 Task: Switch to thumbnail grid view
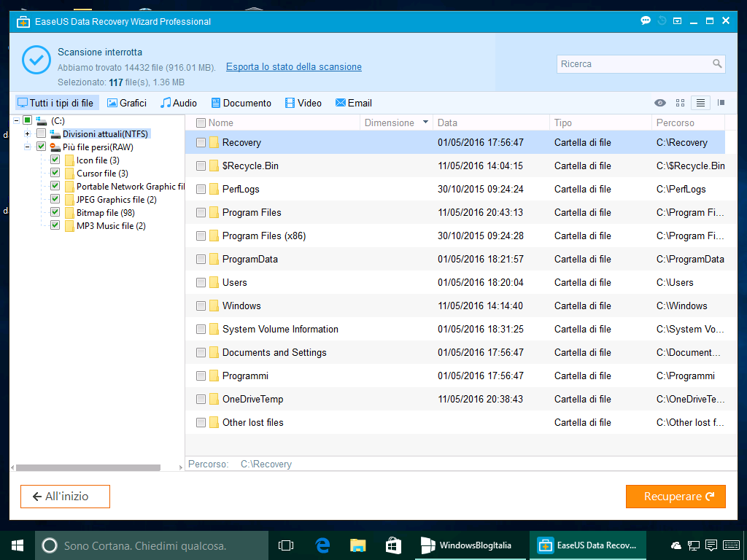[681, 103]
